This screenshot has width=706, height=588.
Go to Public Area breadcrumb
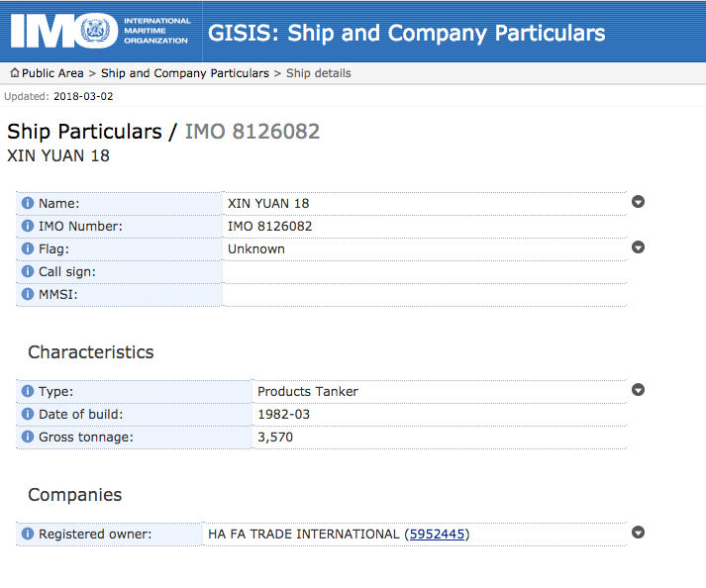(52, 73)
